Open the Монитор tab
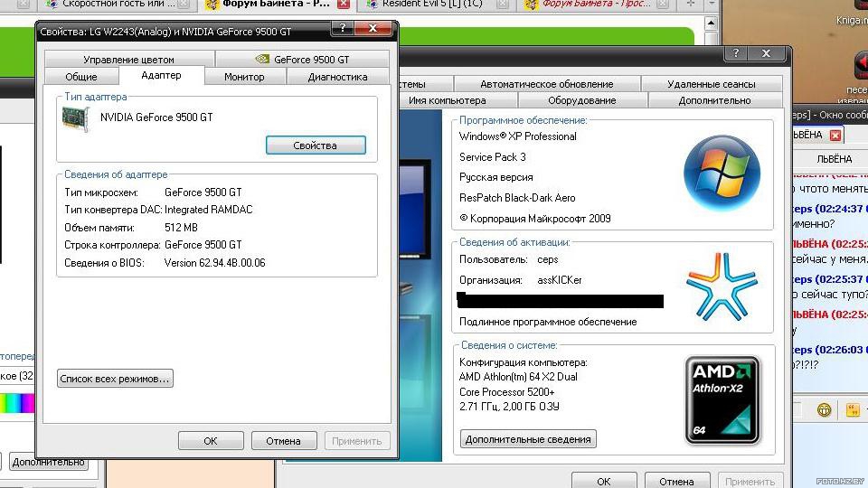The height and width of the screenshot is (488, 868). (244, 76)
